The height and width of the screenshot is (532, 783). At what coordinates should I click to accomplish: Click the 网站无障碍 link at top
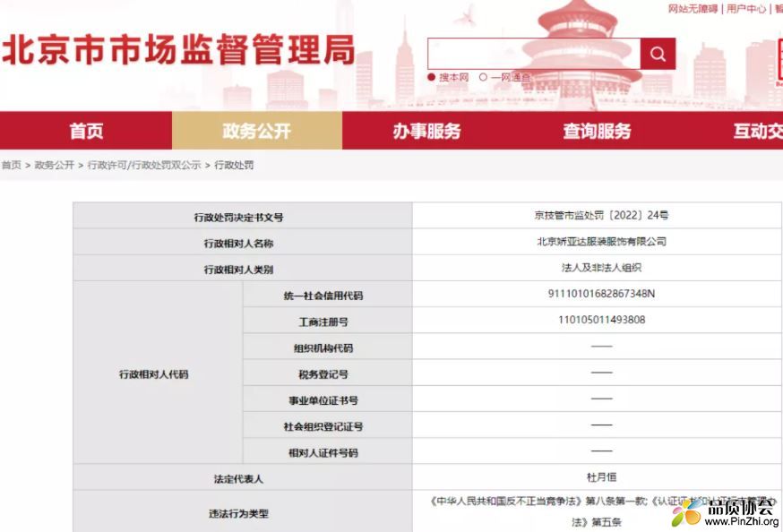tap(693, 8)
